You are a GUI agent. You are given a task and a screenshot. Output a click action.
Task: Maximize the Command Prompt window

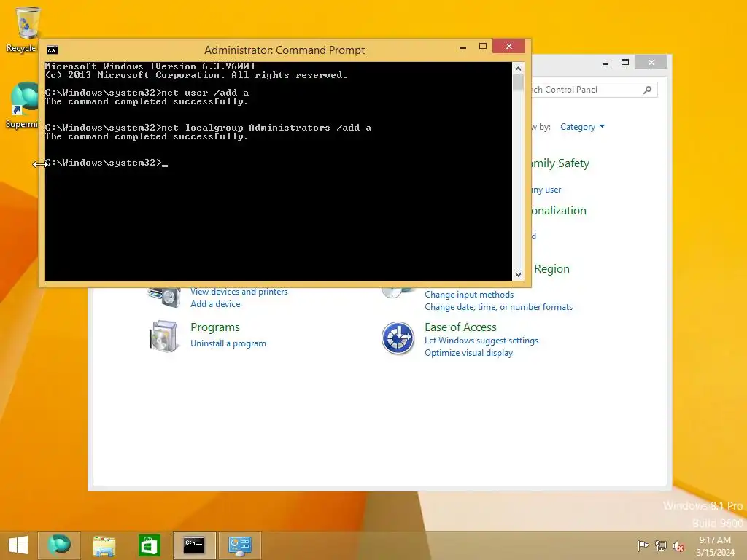483,47
